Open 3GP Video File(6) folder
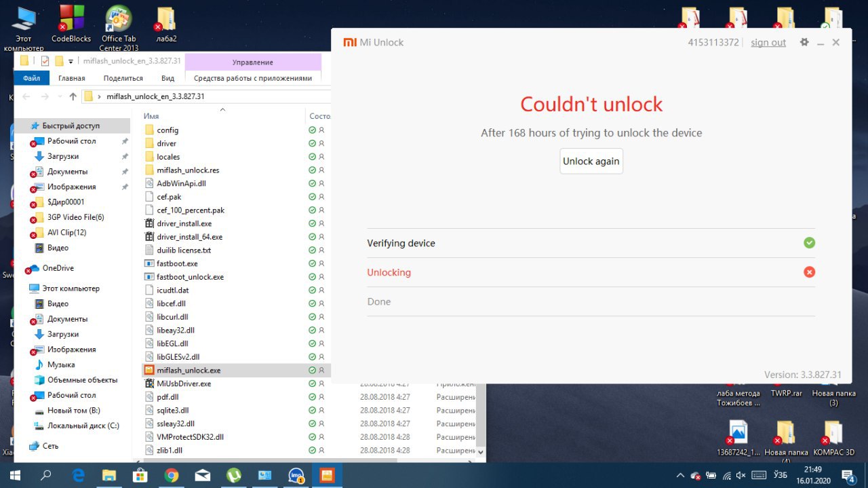868x488 pixels. click(76, 217)
